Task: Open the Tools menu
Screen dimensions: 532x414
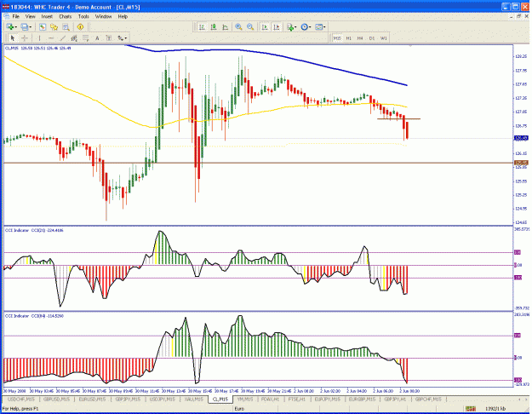Action: pyautogui.click(x=83, y=16)
